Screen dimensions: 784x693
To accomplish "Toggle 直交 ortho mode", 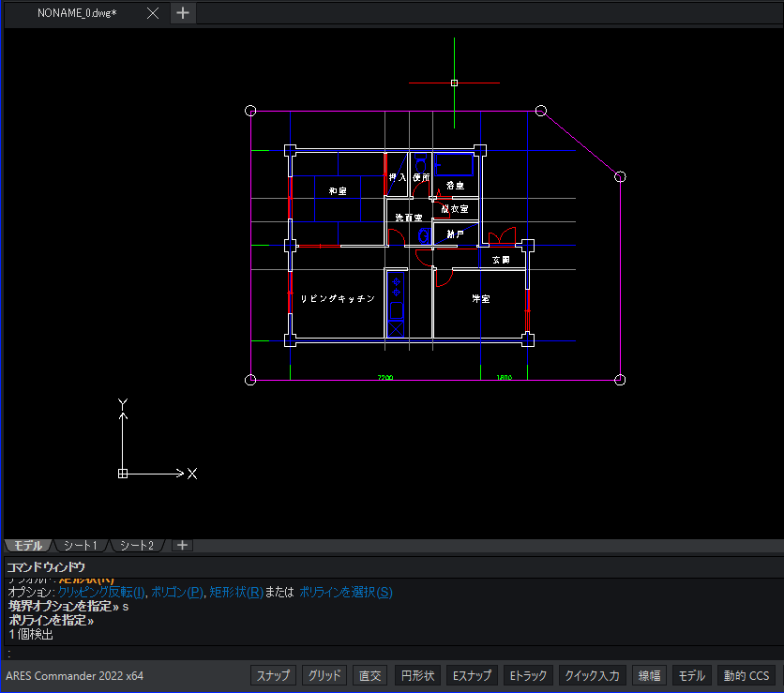I will (370, 675).
